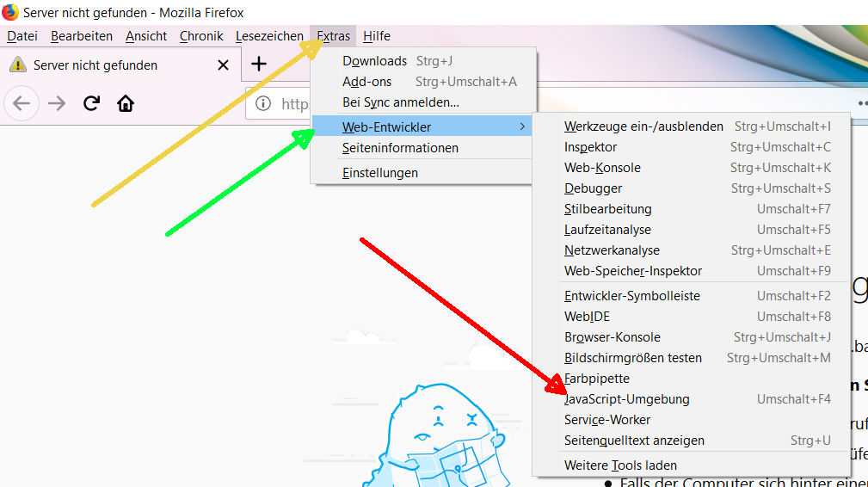Select Stilbearbeitung
The height and width of the screenshot is (487, 868).
coord(692,209)
